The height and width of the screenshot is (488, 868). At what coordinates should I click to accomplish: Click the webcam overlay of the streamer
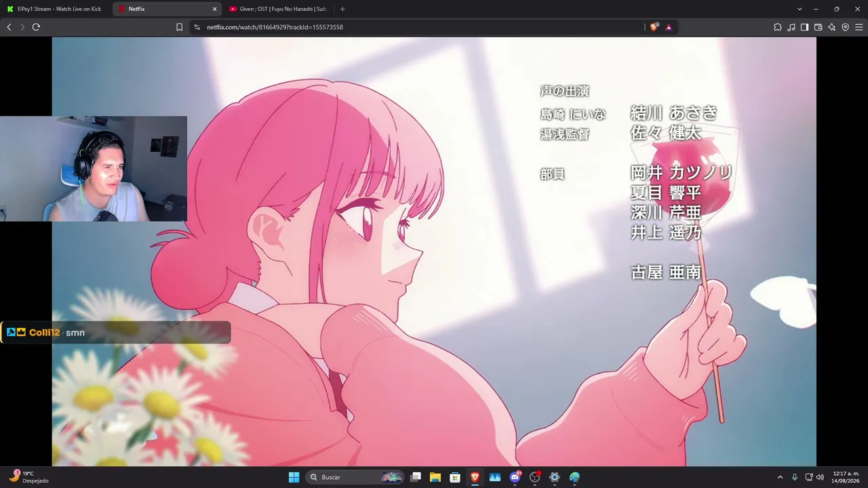click(94, 169)
